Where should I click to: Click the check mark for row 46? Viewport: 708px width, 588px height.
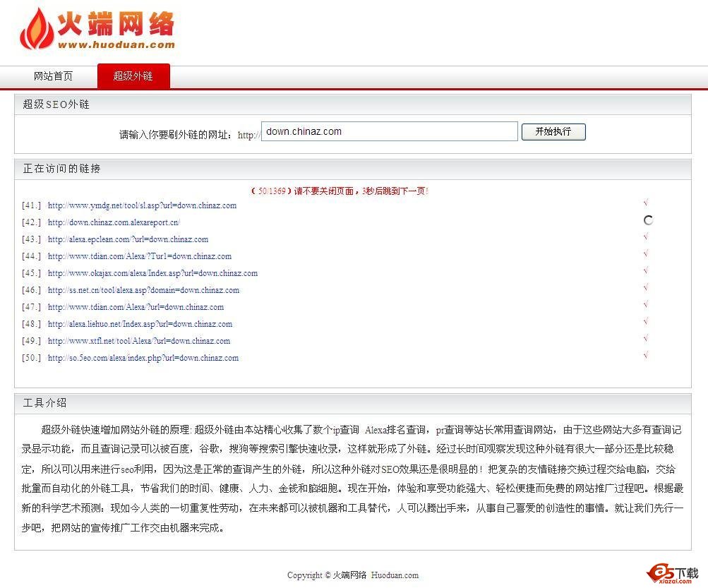pyautogui.click(x=646, y=287)
